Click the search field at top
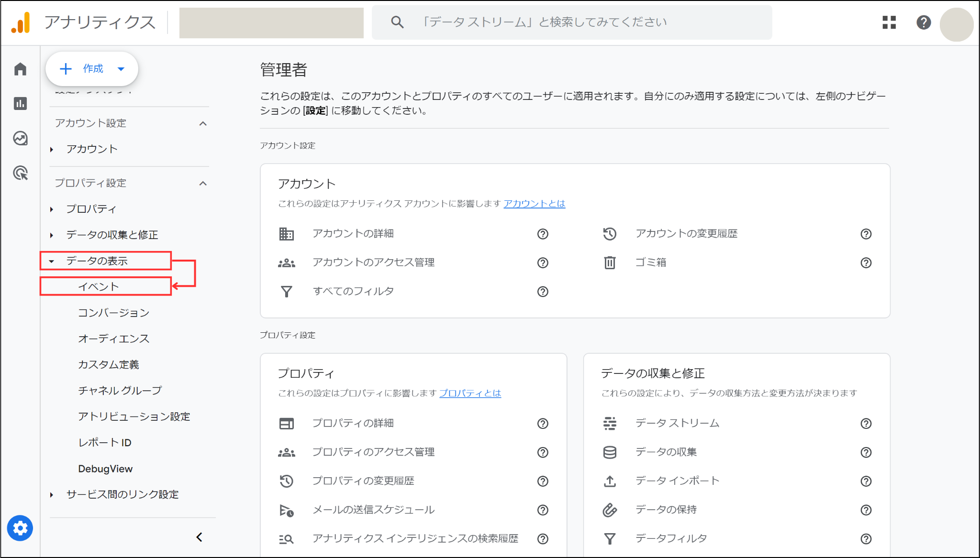 [572, 22]
